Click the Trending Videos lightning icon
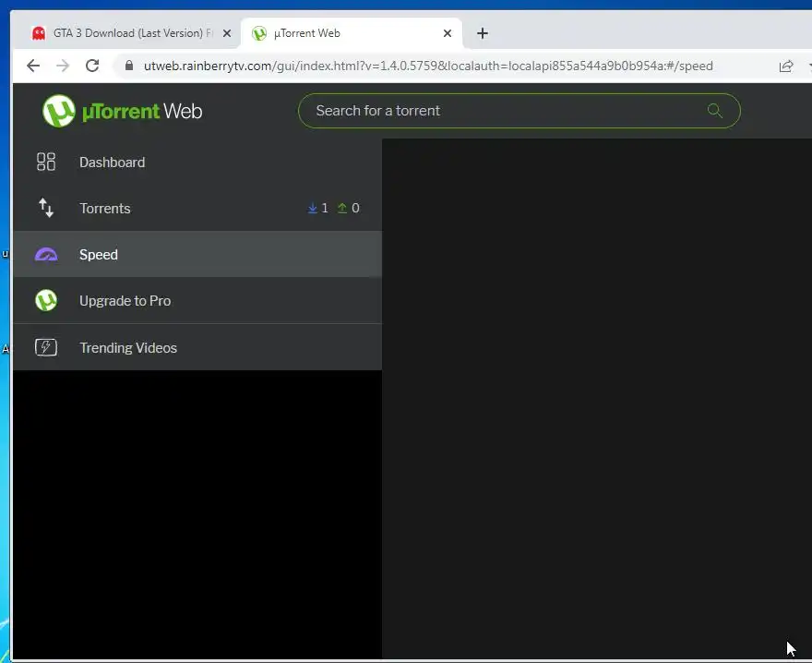The height and width of the screenshot is (663, 812). (46, 347)
